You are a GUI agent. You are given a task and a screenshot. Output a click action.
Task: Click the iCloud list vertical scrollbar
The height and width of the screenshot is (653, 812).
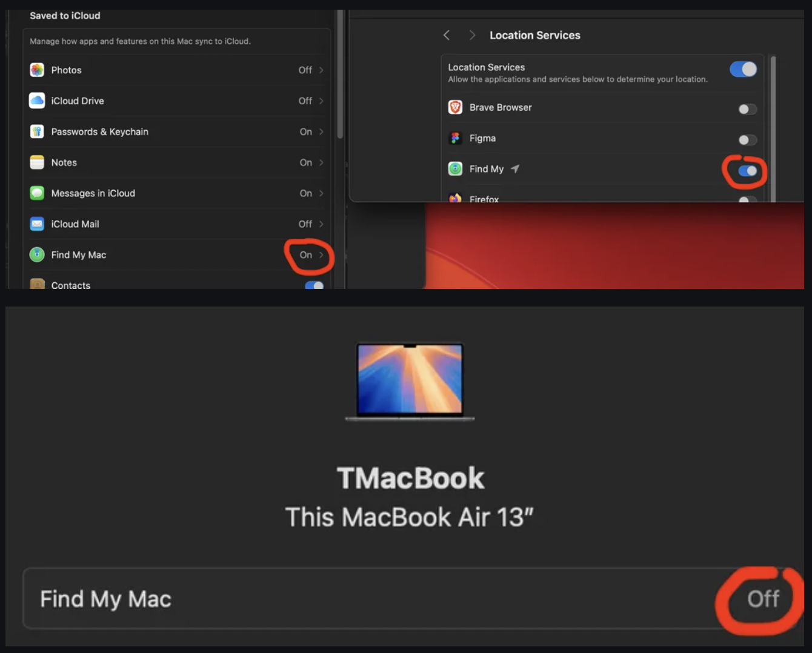(340, 74)
